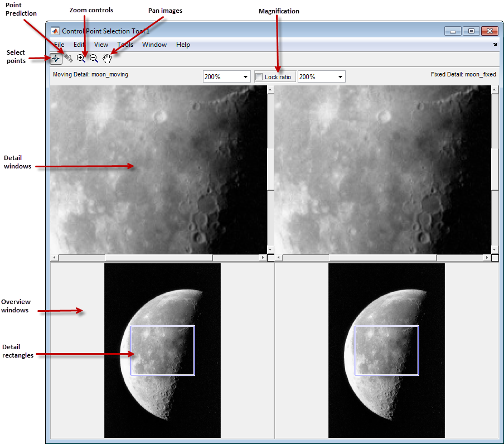Viewport: 504px width, 444px height.
Task: Enable the Predict Points tool
Action: click(x=69, y=58)
